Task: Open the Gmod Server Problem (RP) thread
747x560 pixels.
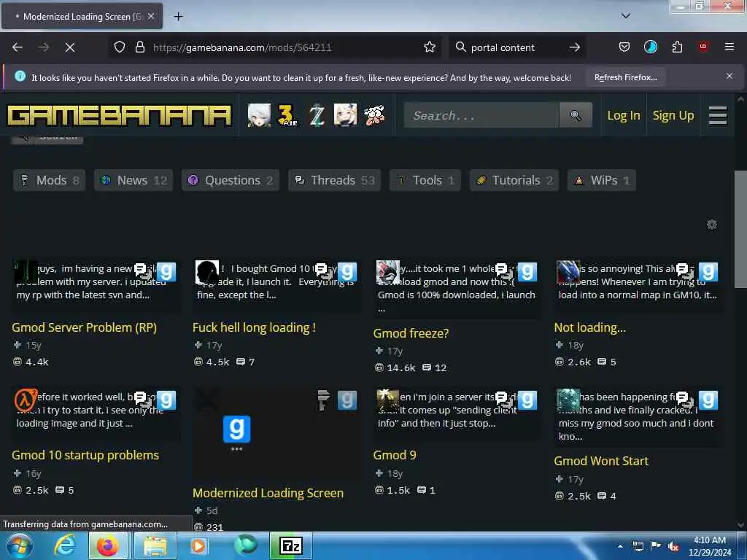Action: (85, 327)
